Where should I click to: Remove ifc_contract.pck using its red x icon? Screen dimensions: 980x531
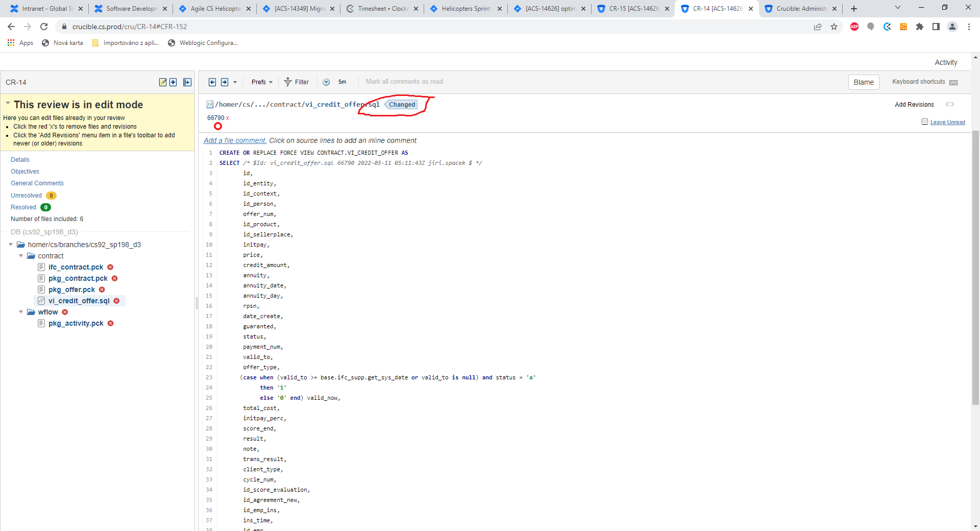tap(110, 267)
